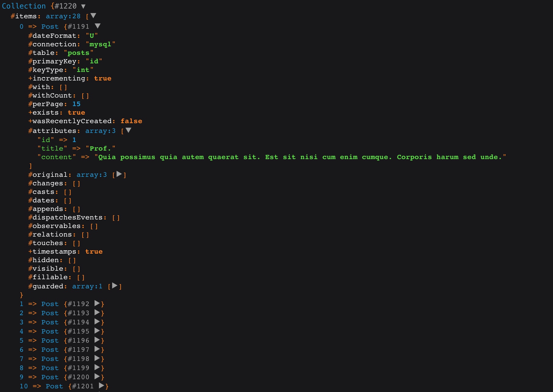This screenshot has width=553, height=392.
Task: Click the #perPage value 15
Action: [x=77, y=104]
